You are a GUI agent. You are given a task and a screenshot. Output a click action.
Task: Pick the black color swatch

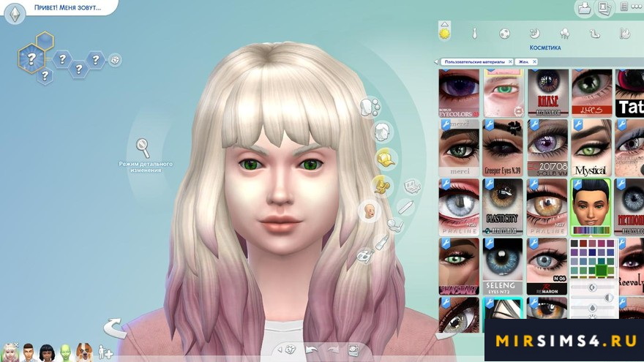573,244
